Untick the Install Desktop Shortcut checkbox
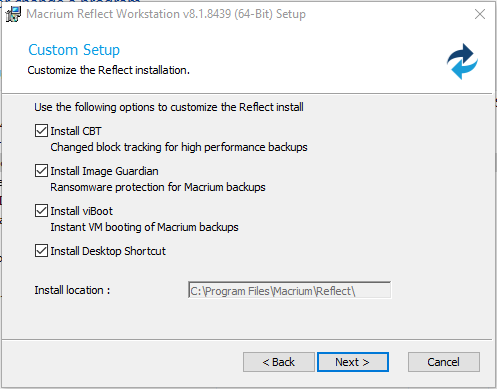The width and height of the screenshot is (497, 389). 41,251
